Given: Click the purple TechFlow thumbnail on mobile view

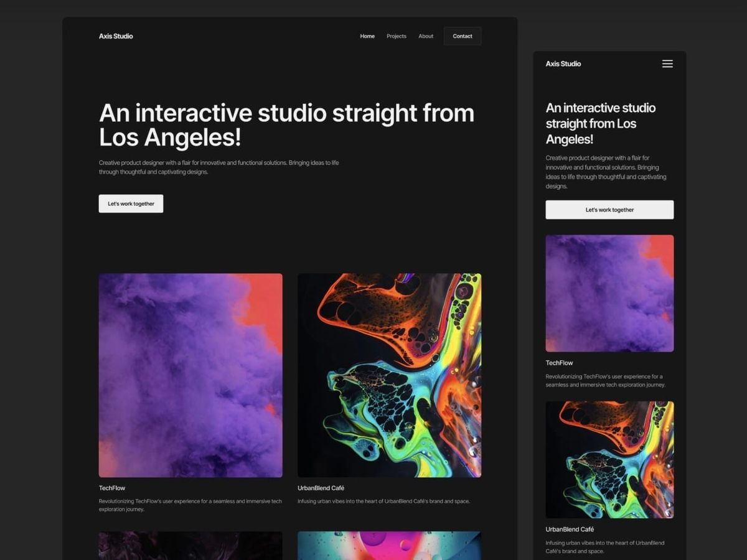Looking at the screenshot, I should pyautogui.click(x=609, y=292).
